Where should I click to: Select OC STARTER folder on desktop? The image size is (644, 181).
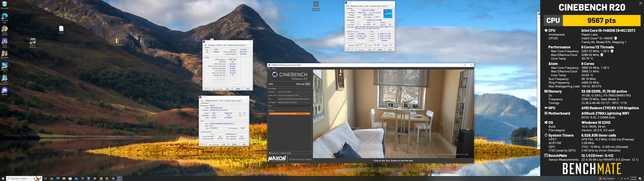(x=118, y=42)
